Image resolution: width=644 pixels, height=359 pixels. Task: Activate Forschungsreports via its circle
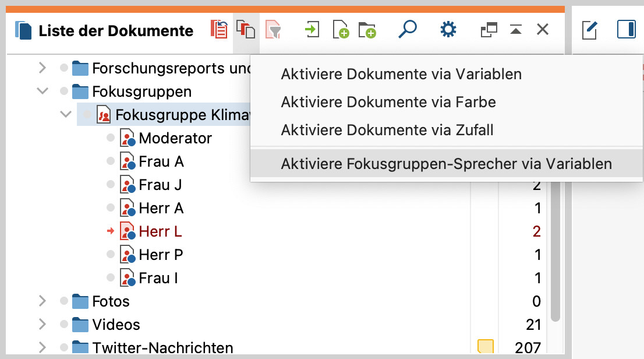pyautogui.click(x=63, y=68)
